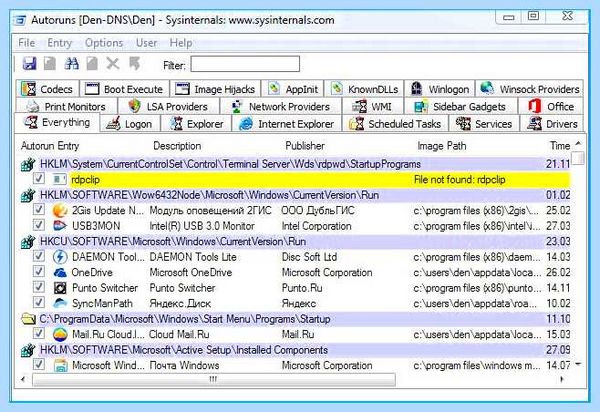Switch to the Internet Explorer tab
The image size is (600, 412).
click(286, 124)
